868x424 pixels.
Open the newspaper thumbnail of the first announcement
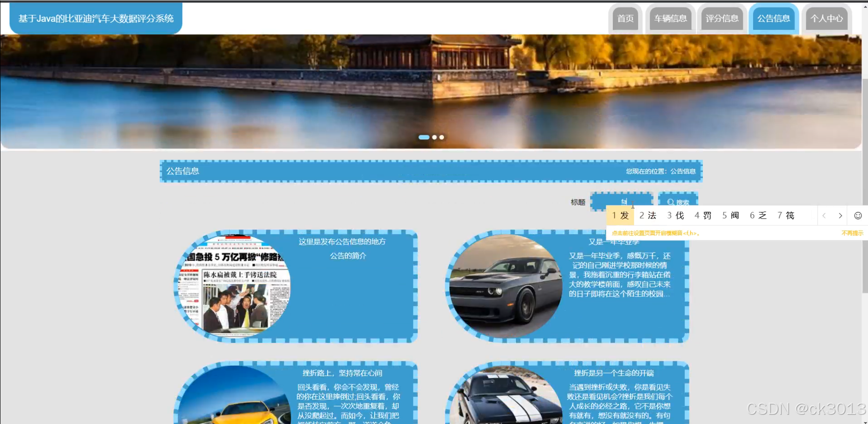234,286
